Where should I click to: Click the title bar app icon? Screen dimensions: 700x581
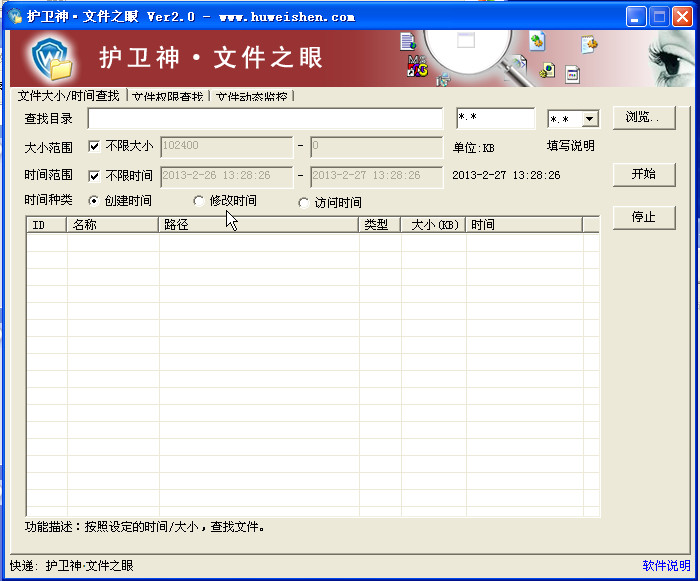click(15, 17)
